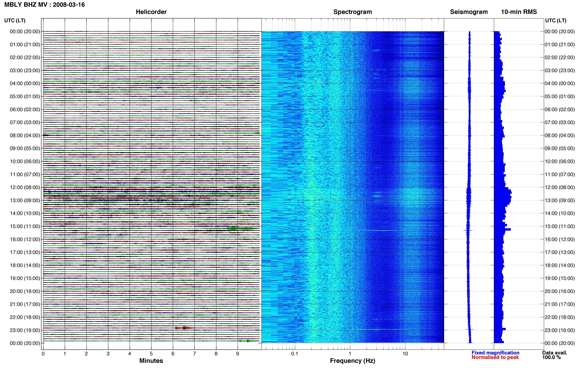Viewport: 588px width, 368px height.
Task: Click the left '04:00 (00:00)' time label
Action: pos(25,83)
